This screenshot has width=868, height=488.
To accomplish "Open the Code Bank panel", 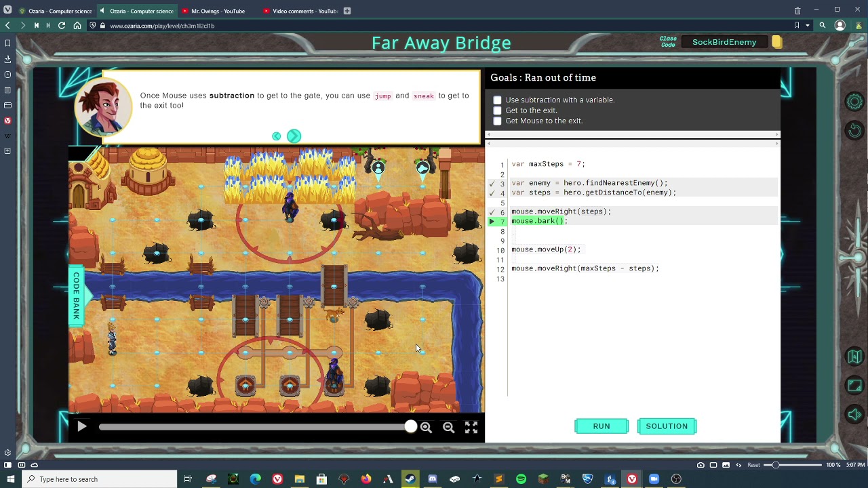I will pos(76,296).
